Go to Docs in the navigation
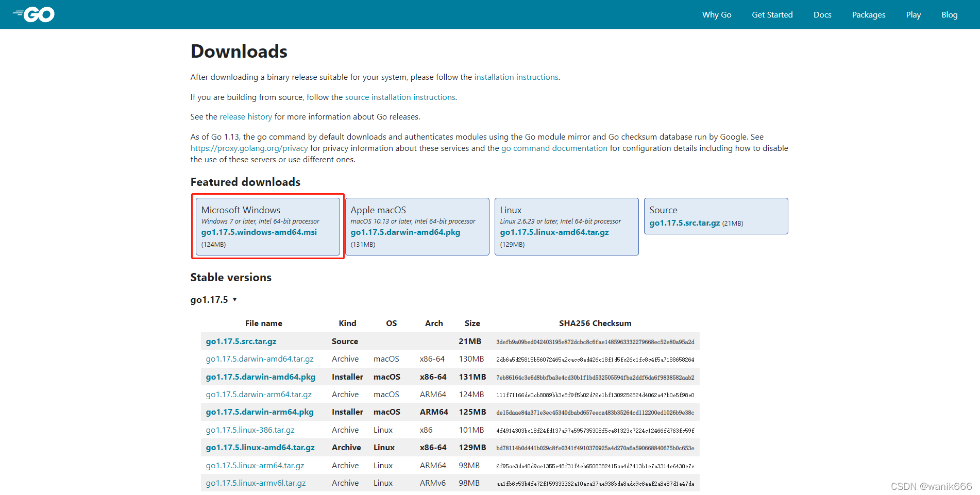This screenshot has width=980, height=495. pyautogui.click(x=822, y=15)
